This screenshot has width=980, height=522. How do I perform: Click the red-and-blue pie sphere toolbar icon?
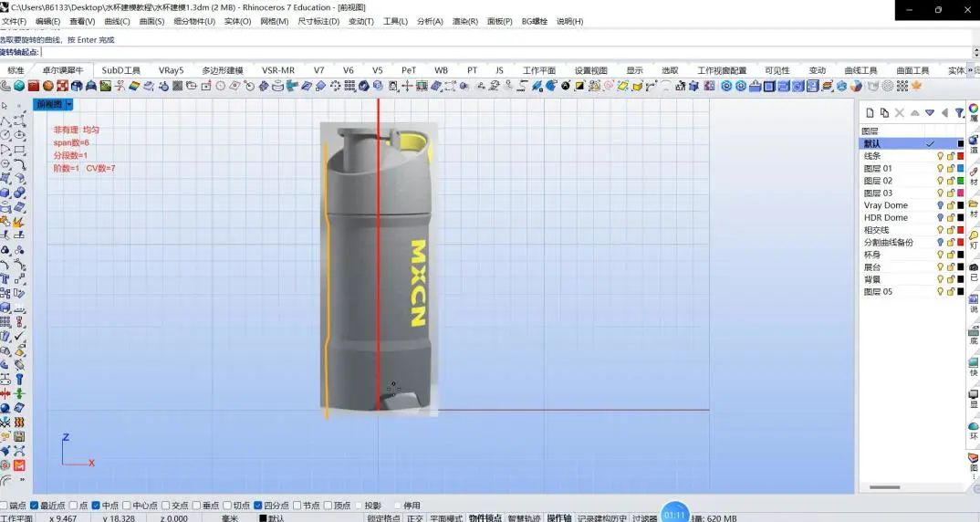[x=856, y=86]
